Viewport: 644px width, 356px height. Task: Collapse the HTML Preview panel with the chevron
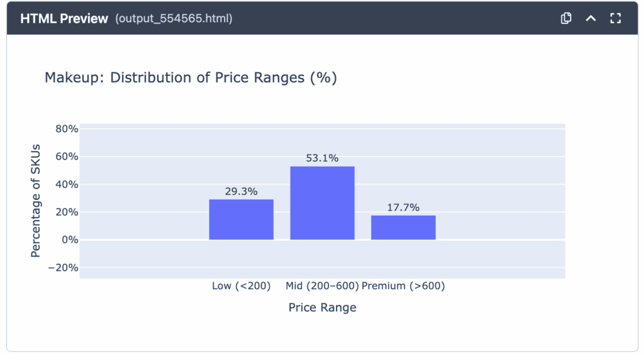[591, 18]
